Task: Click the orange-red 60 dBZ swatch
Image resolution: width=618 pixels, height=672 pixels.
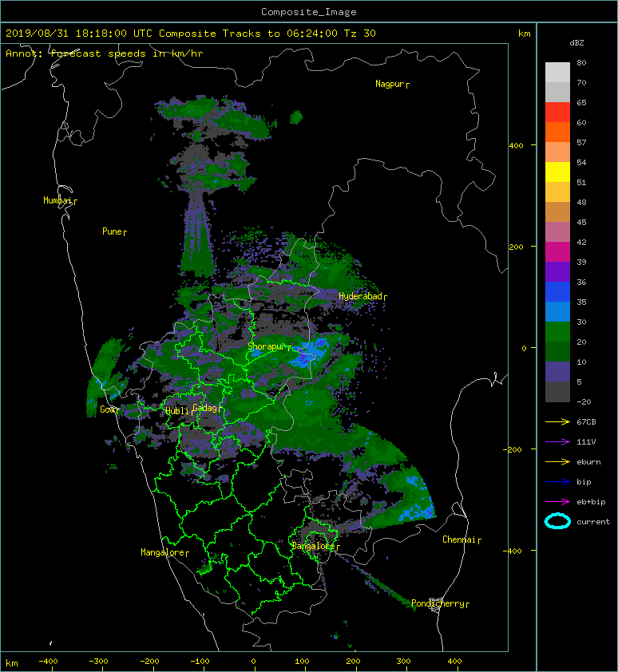Action: [x=557, y=132]
